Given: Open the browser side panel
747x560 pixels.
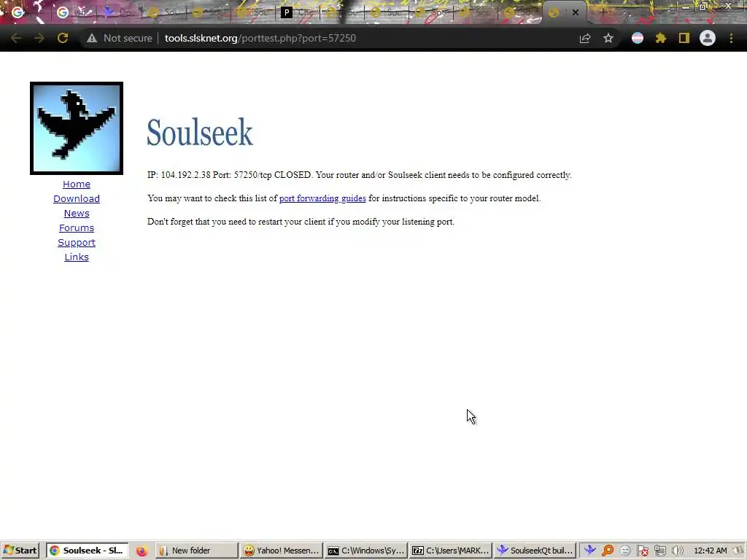Looking at the screenshot, I should pos(684,38).
